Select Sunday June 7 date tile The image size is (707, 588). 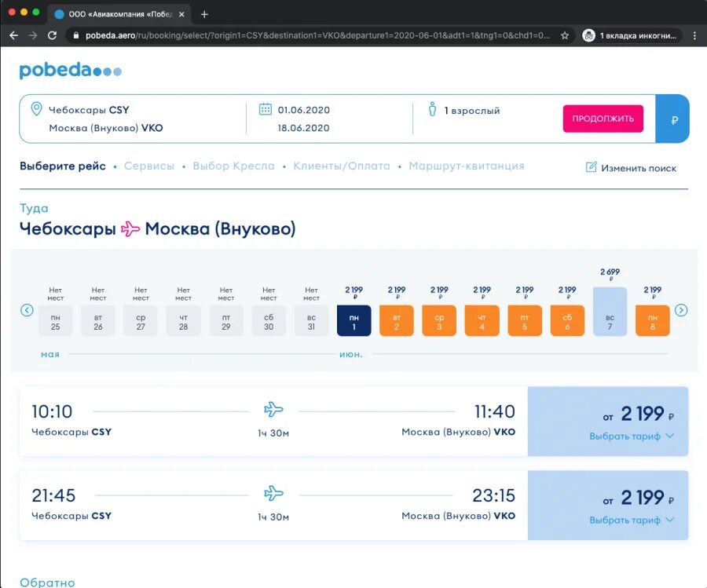click(610, 312)
